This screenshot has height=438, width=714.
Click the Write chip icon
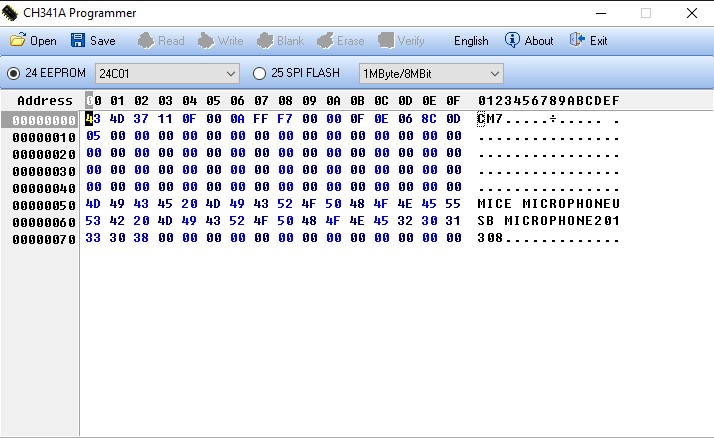point(206,41)
